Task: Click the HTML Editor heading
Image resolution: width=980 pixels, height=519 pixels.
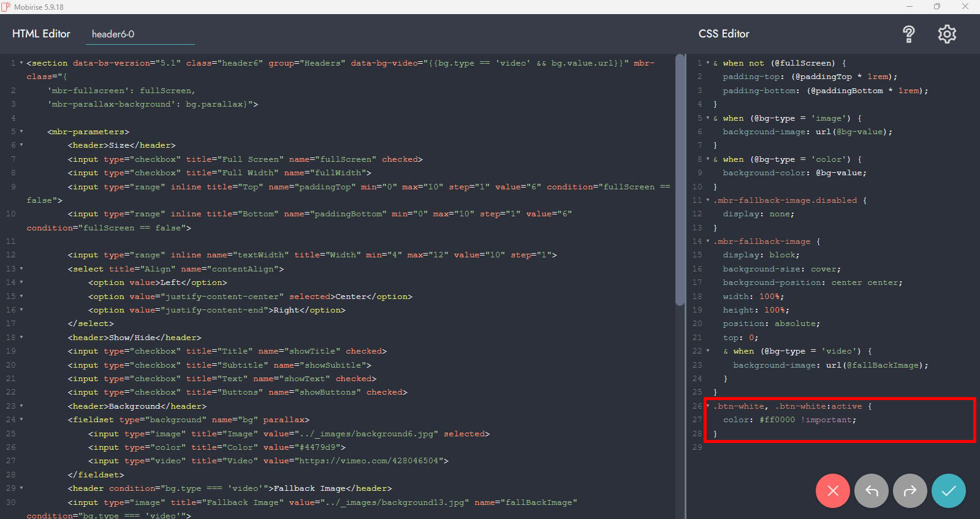Action: pyautogui.click(x=41, y=34)
